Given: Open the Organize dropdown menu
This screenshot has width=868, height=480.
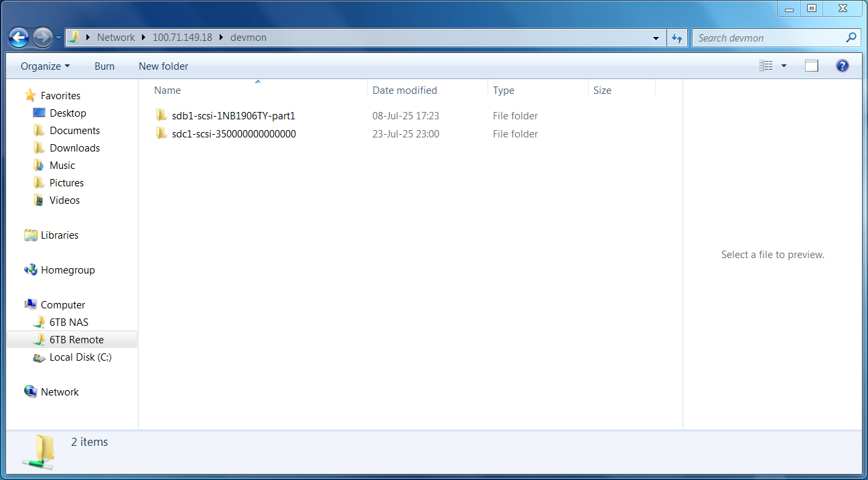Looking at the screenshot, I should pos(45,66).
